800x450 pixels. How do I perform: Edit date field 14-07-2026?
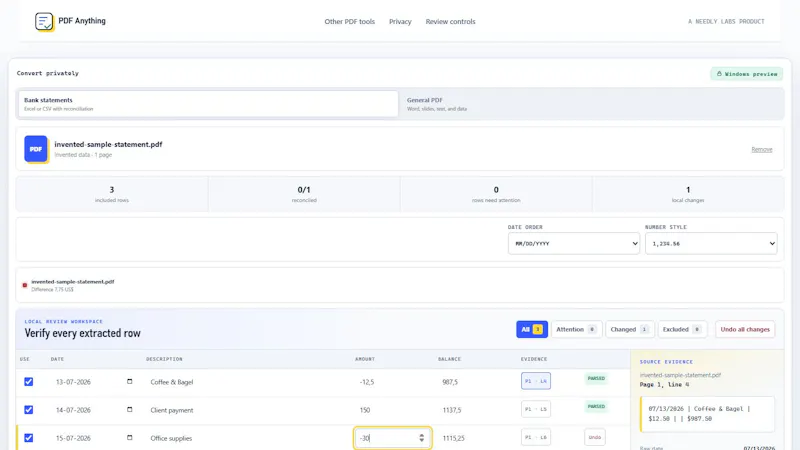73,410
